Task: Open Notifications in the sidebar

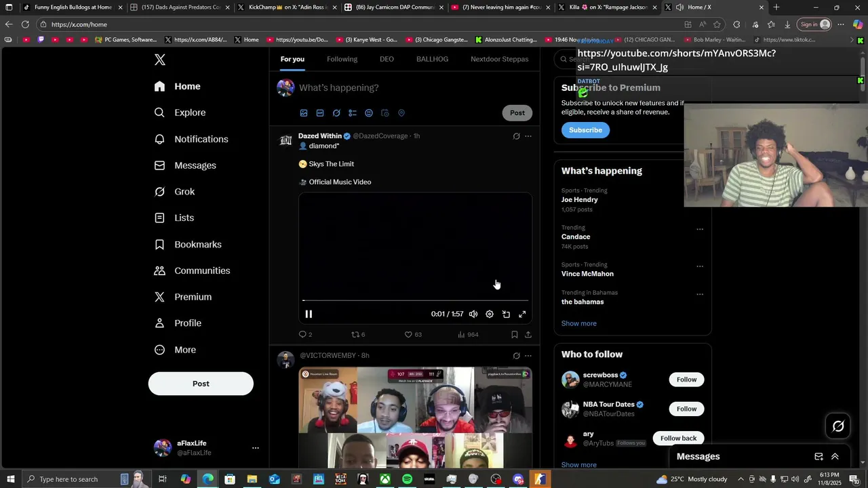Action: coord(191,139)
